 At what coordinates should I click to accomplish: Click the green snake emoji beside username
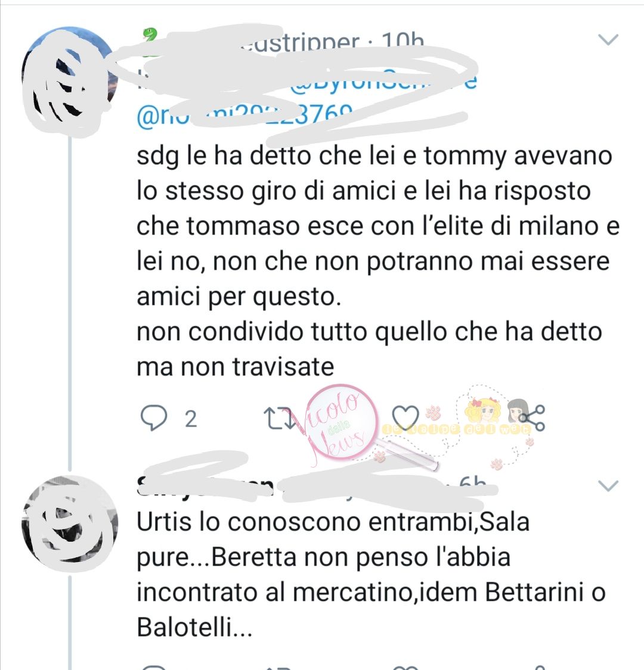coord(150,34)
